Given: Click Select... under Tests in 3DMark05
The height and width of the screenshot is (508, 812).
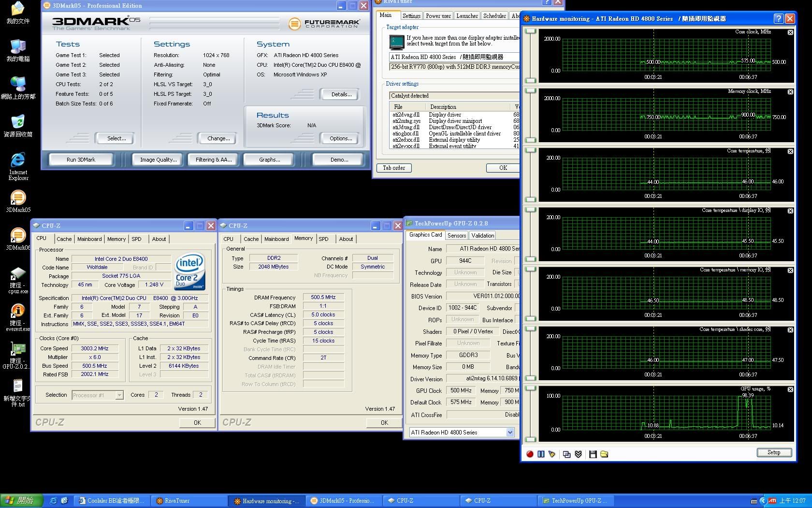Looking at the screenshot, I should 116,138.
